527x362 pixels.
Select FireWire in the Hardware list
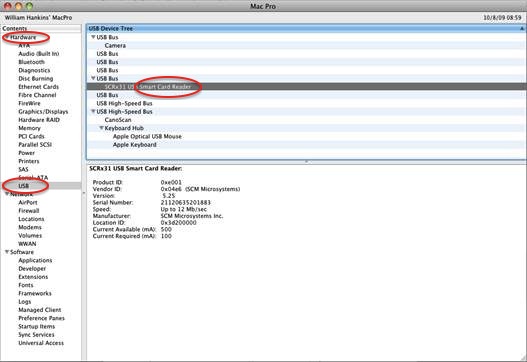30,104
